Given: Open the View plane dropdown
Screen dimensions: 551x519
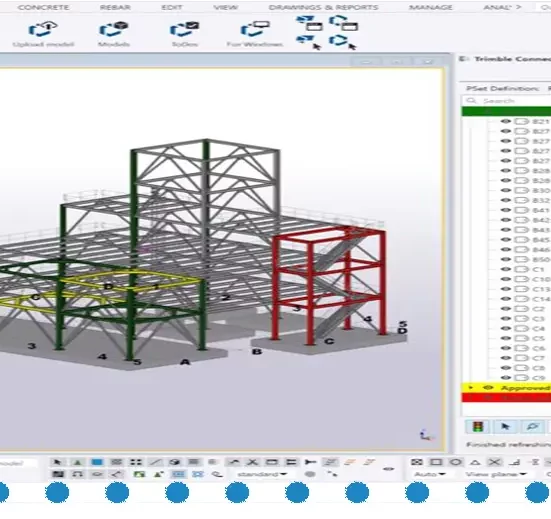Looking at the screenshot, I should click(x=496, y=474).
